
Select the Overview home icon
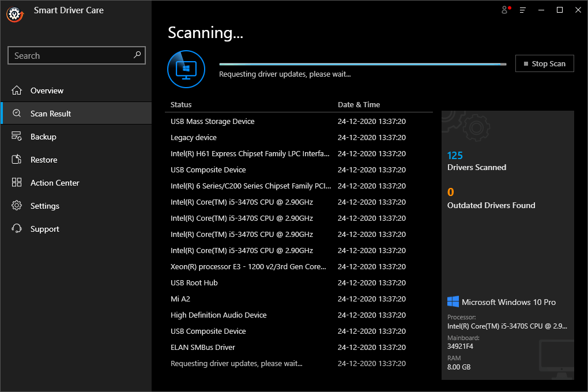[16, 90]
